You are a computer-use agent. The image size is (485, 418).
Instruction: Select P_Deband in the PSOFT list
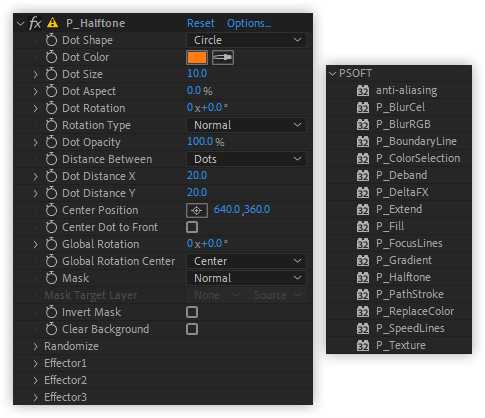pos(401,175)
